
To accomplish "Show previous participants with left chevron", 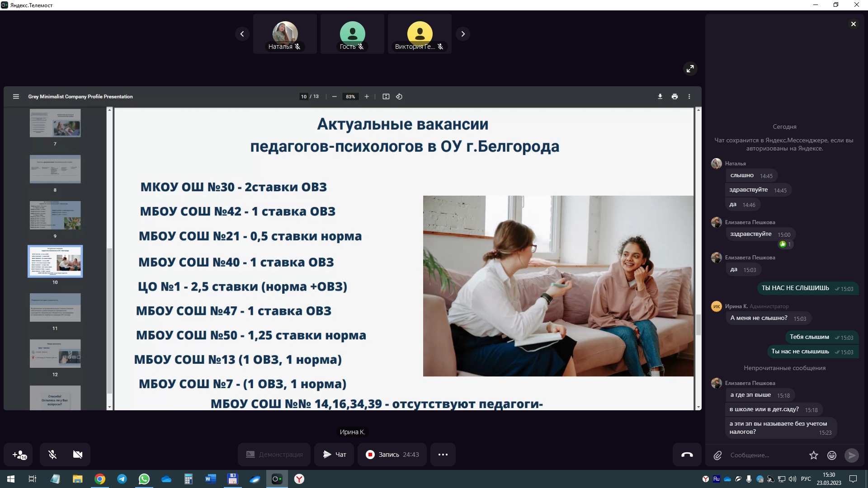I will coord(242,34).
